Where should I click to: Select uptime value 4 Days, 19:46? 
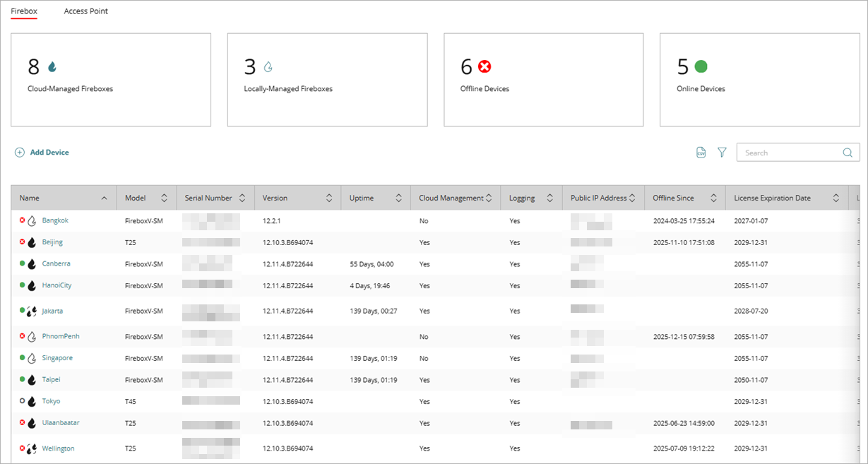click(x=370, y=286)
